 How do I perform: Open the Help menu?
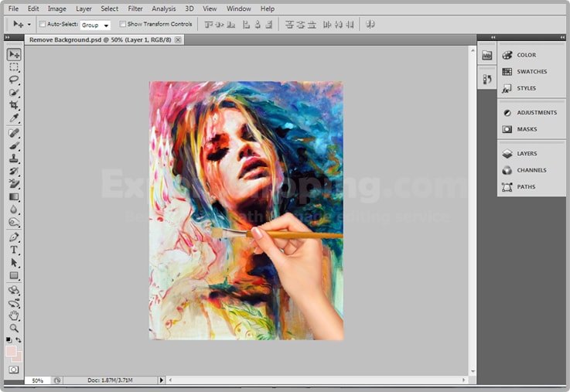pyautogui.click(x=267, y=9)
